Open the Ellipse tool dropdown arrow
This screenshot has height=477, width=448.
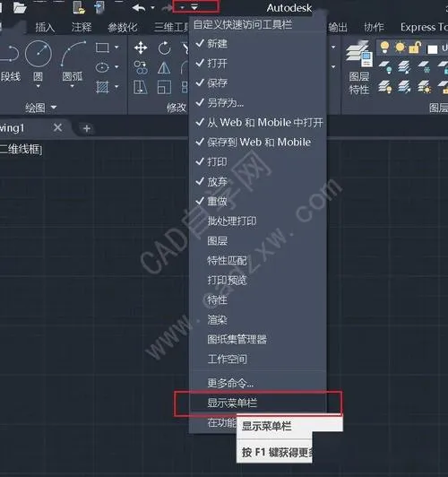pos(116,67)
